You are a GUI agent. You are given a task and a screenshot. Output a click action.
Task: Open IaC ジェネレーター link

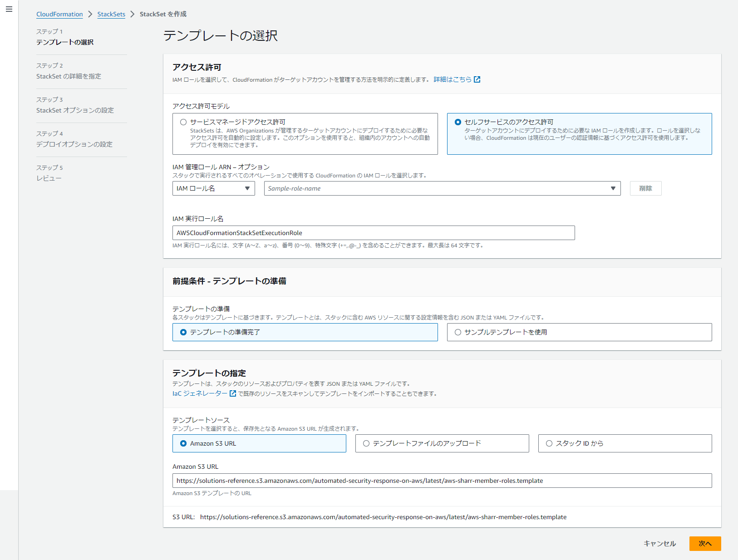tap(200, 393)
